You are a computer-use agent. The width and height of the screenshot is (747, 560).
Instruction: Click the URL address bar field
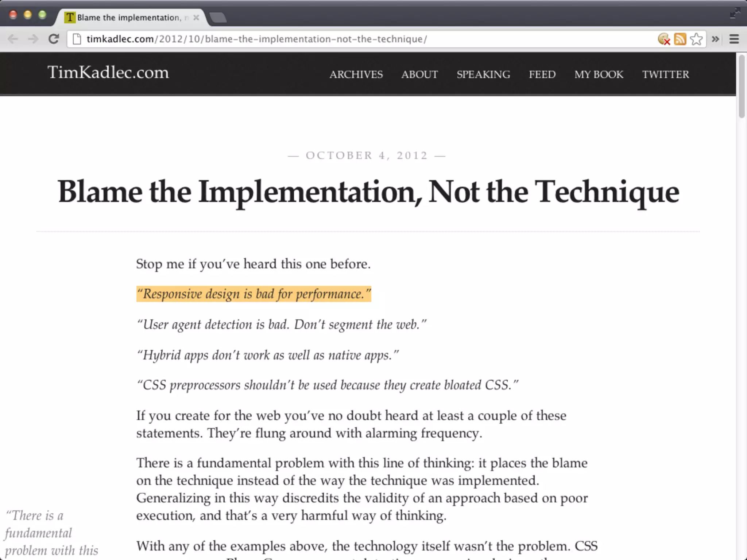point(328,39)
